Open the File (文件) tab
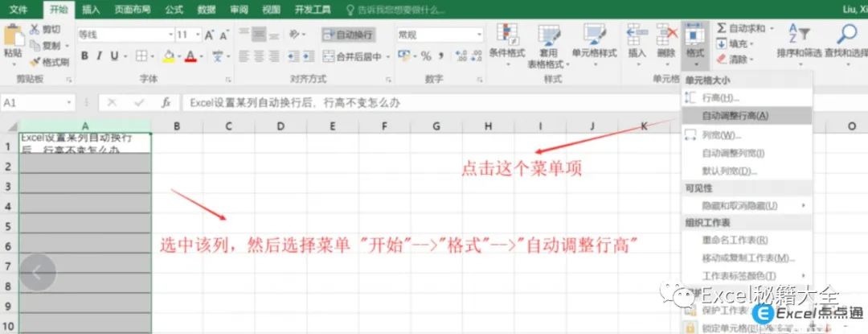 click(x=18, y=10)
